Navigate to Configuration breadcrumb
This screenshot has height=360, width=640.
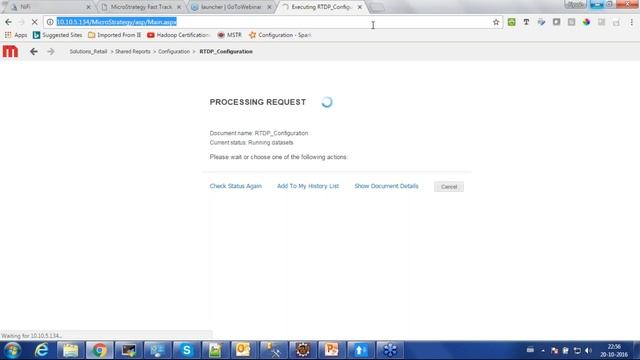tap(174, 51)
